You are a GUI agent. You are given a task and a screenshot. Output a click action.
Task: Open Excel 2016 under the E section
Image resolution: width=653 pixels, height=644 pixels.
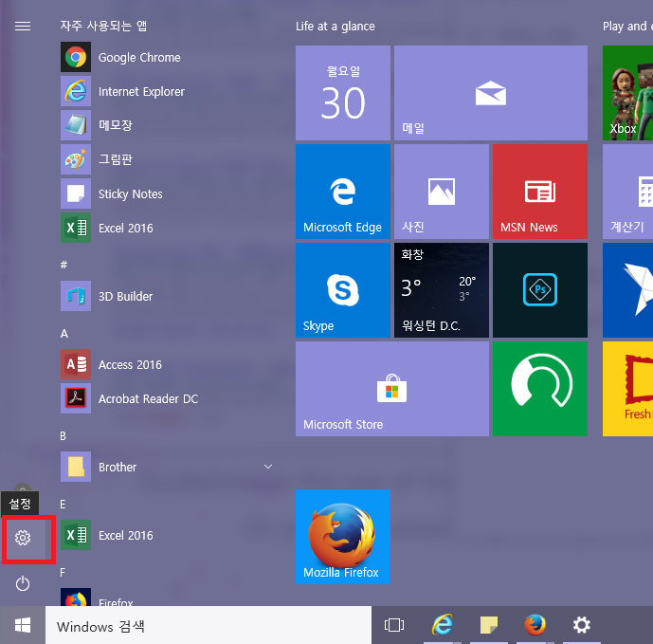click(167, 535)
